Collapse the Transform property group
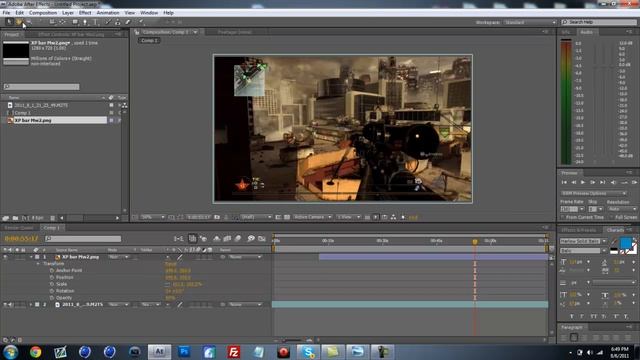The image size is (640, 360). tap(38, 264)
